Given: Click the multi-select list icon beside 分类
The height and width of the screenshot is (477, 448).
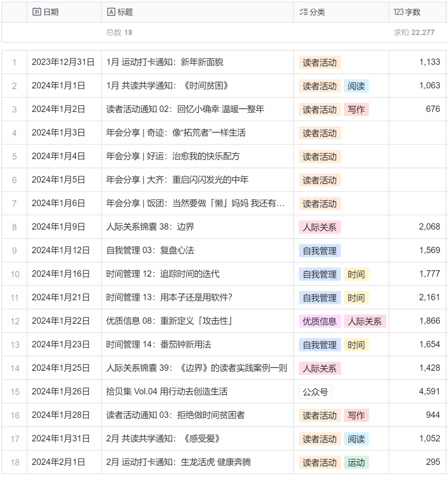Looking at the screenshot, I should point(303,12).
